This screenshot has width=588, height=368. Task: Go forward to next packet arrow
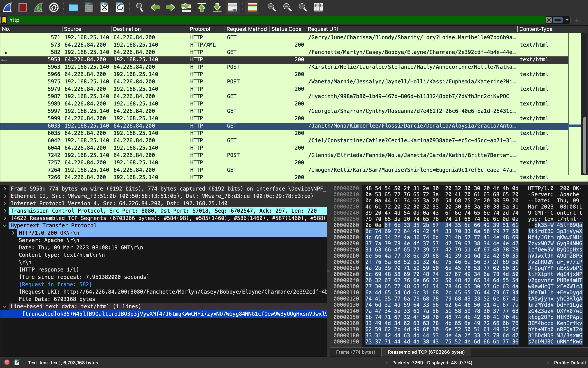pos(170,7)
